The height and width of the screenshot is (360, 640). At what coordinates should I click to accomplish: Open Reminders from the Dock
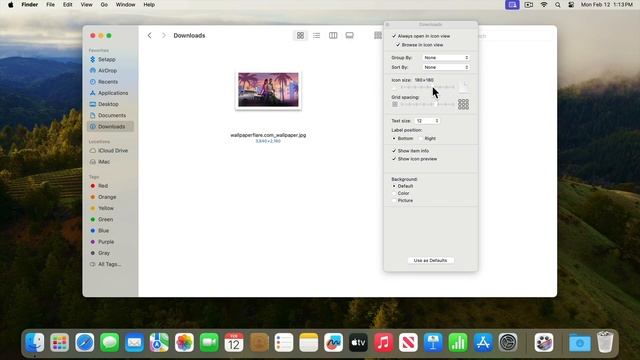[284, 342]
